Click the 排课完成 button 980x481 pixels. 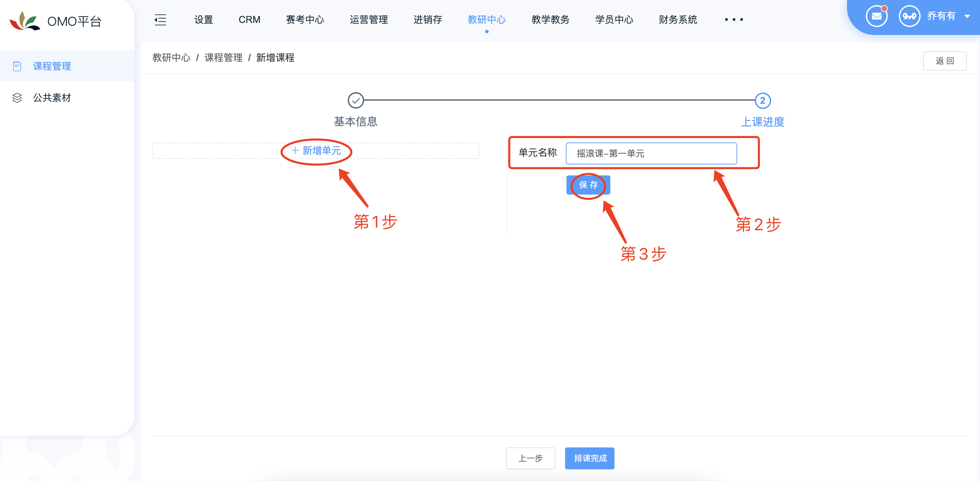(x=589, y=458)
